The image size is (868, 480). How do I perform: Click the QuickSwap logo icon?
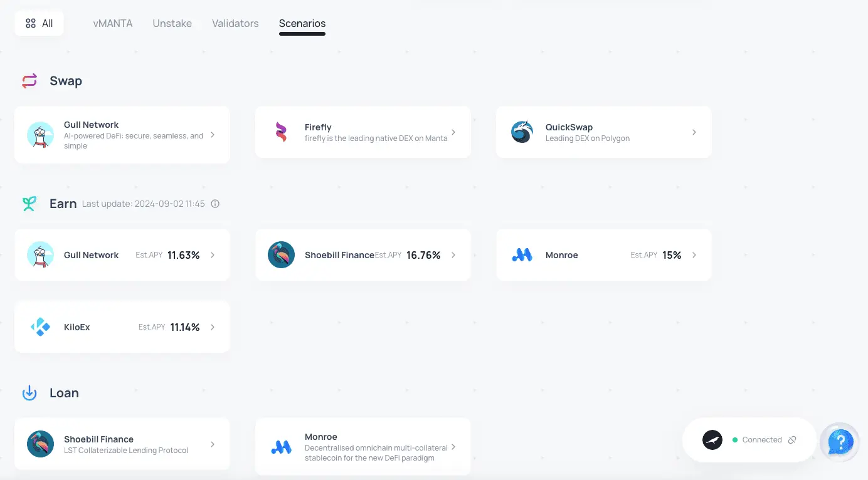point(522,132)
